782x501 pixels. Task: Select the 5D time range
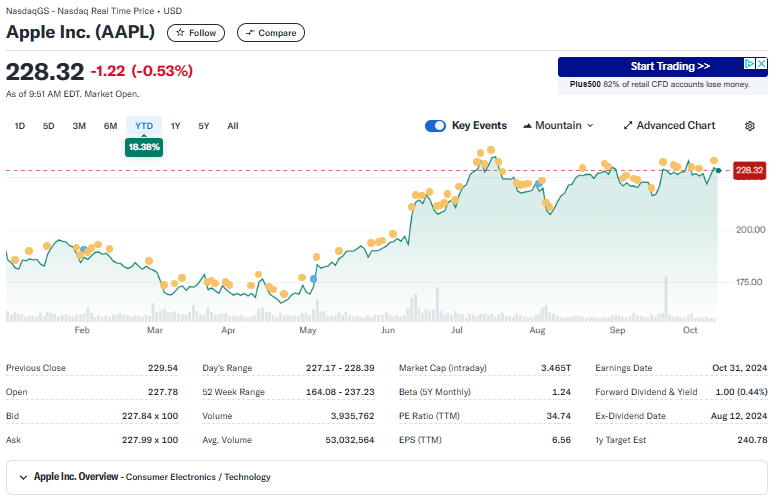(48, 126)
